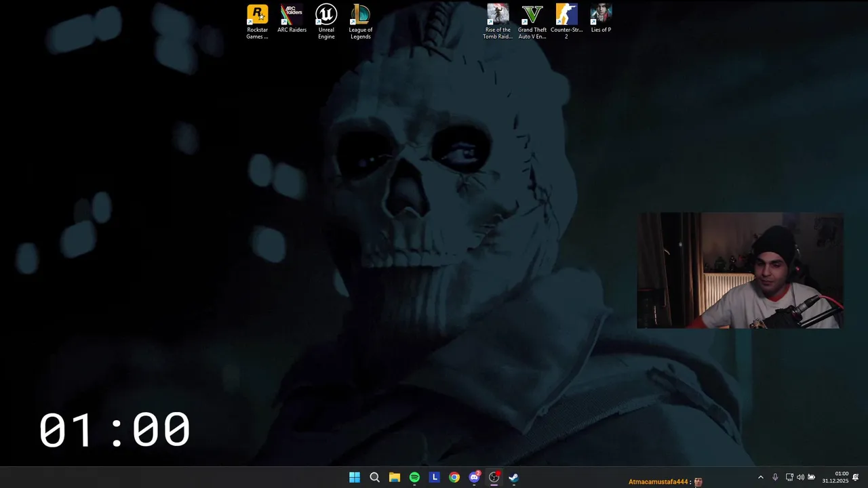The width and height of the screenshot is (868, 488).
Task: Launch the ARC Raiders desktop shortcut
Action: [292, 19]
